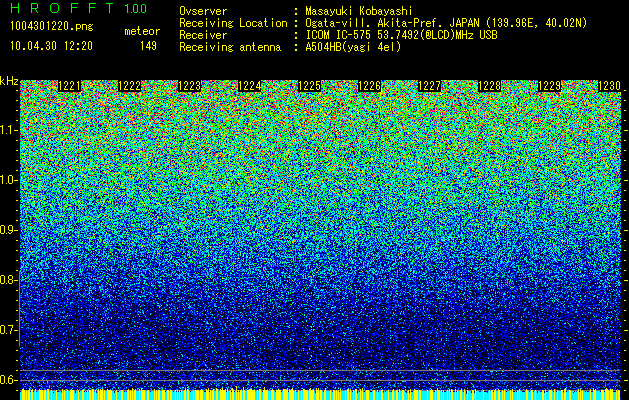Click the 1222 time marker

point(130,86)
